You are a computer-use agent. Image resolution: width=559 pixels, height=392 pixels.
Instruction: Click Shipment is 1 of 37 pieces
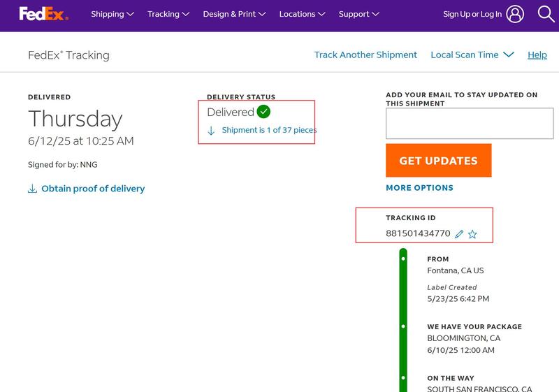click(x=269, y=130)
